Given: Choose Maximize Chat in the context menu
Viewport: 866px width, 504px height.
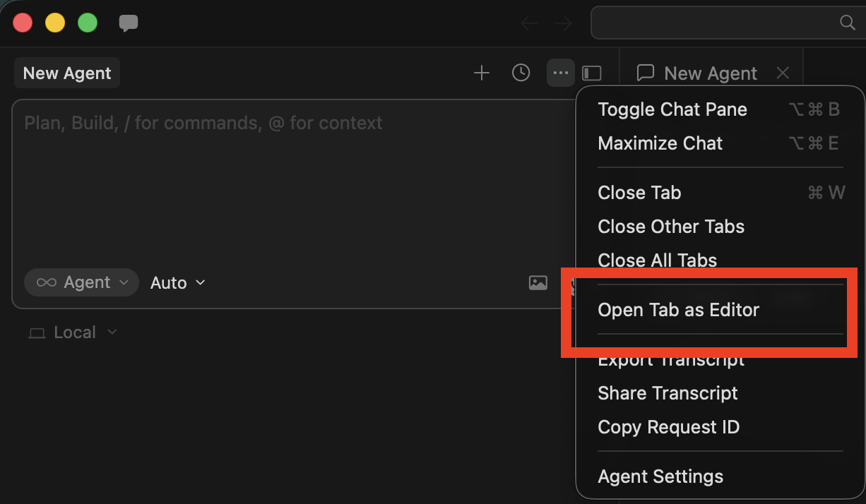Looking at the screenshot, I should 660,143.
